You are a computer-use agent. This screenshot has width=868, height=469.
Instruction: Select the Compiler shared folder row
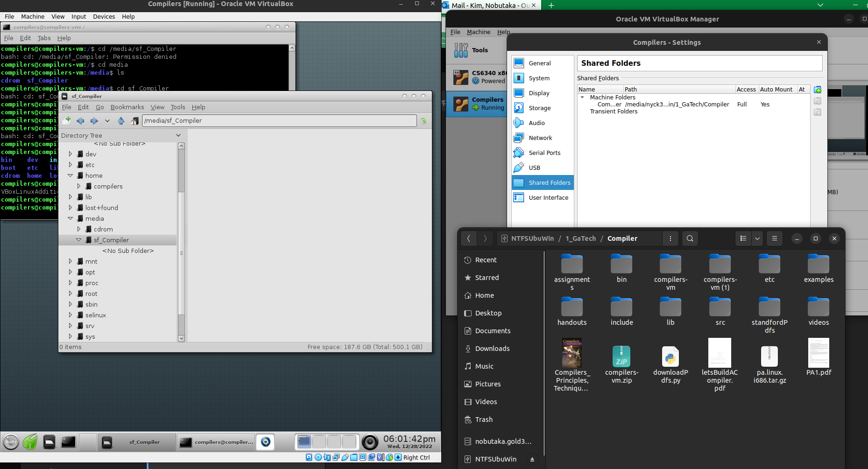[693, 104]
